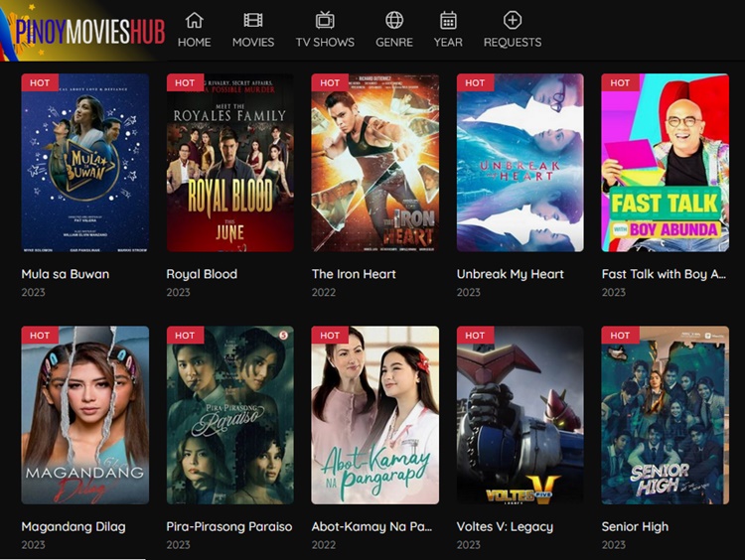Screen dimensions: 745x560
Task: Click the Royal Blood title link
Action: click(202, 274)
